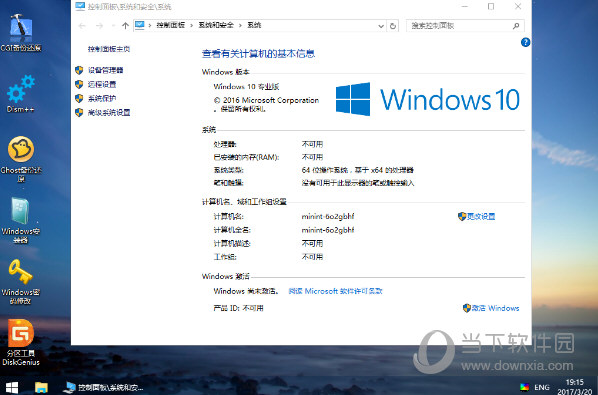Select the 系统和安全 breadcrumb

coord(216,25)
